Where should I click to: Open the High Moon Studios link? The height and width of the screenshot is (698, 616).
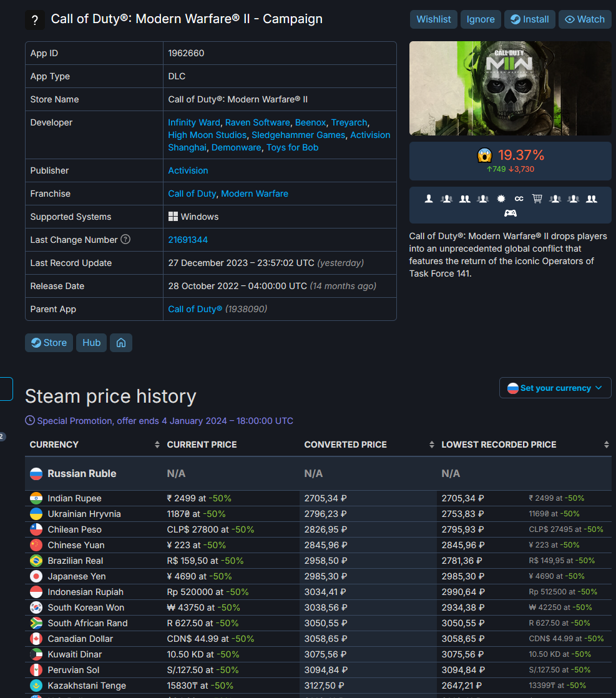(x=207, y=135)
